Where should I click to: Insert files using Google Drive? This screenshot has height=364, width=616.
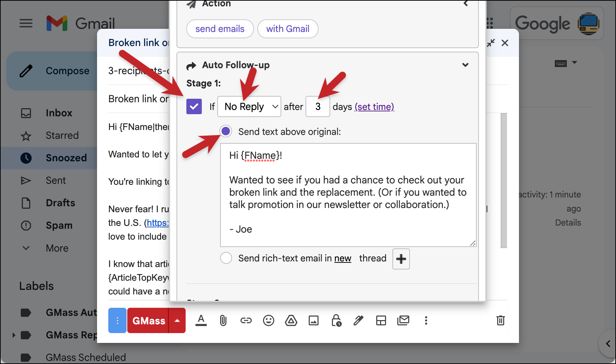[291, 320]
